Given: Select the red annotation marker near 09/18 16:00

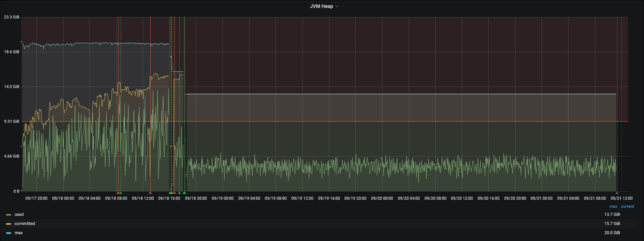Looking at the screenshot, I should [174, 193].
